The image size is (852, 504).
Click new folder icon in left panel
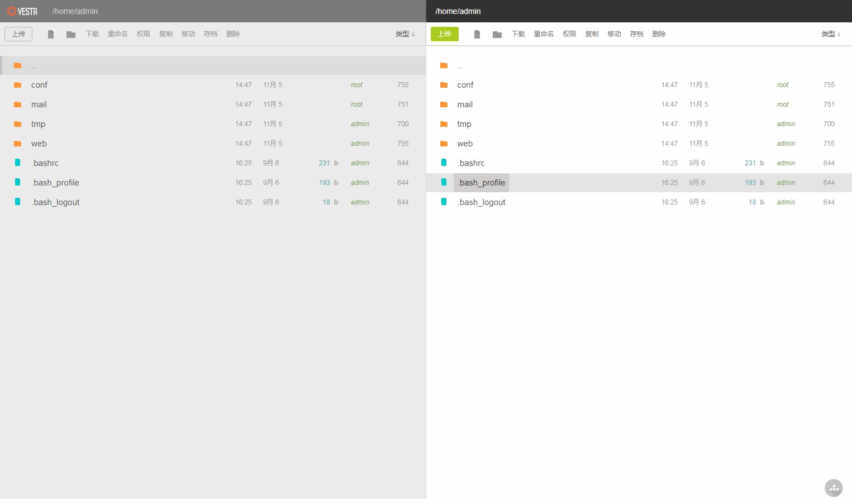pos(71,34)
